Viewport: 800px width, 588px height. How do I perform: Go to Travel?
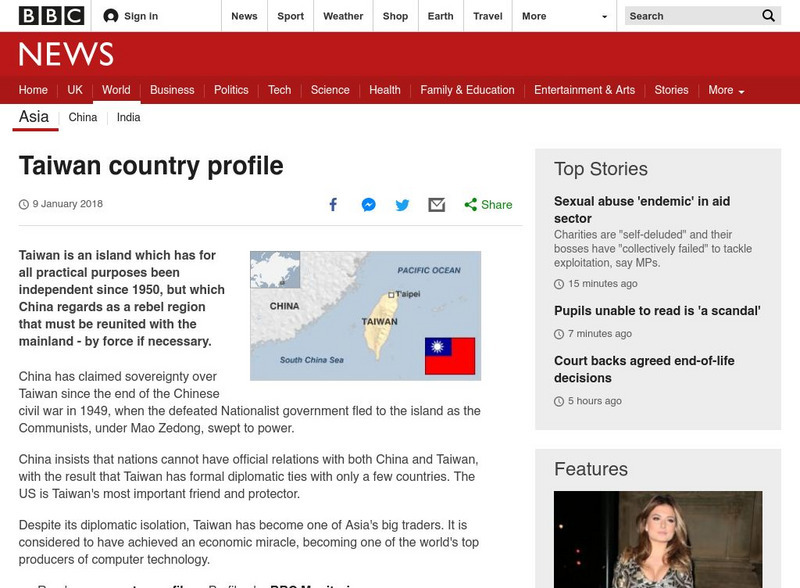488,16
